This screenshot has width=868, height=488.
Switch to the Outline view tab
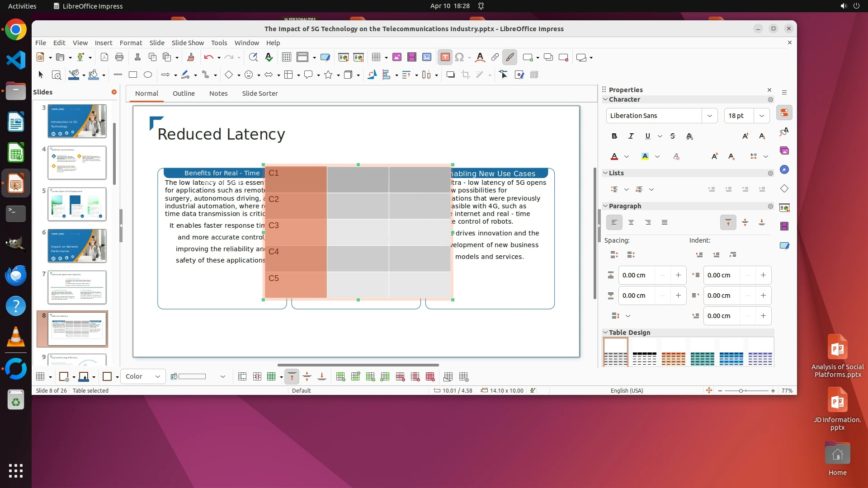tap(184, 94)
